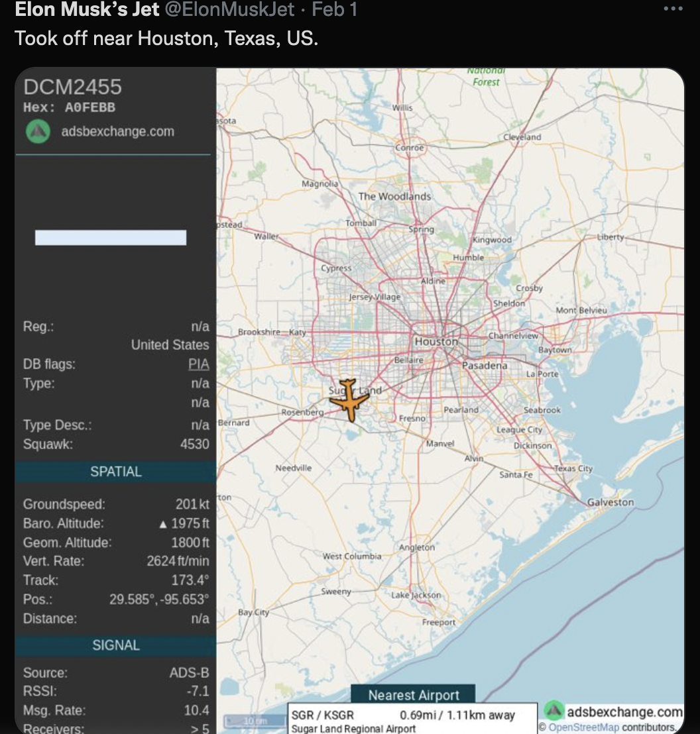
Task: Click green adsbexchange logo in left panel
Action: click(x=38, y=132)
